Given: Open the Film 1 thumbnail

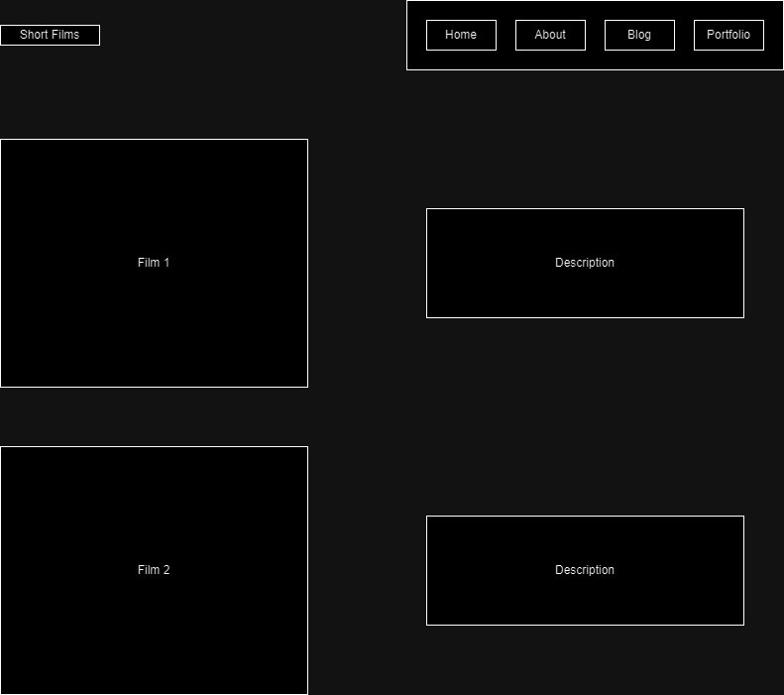Looking at the screenshot, I should pos(154,263).
